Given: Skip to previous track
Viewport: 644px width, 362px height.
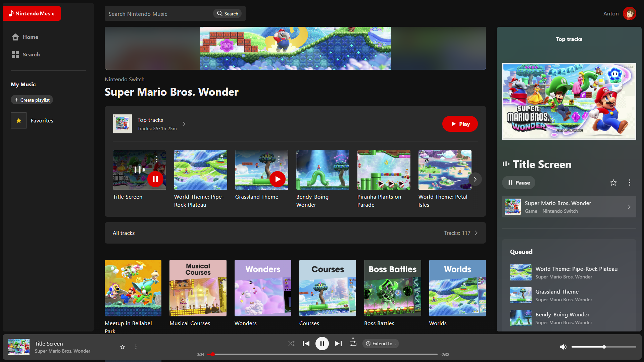Looking at the screenshot, I should pos(306,344).
